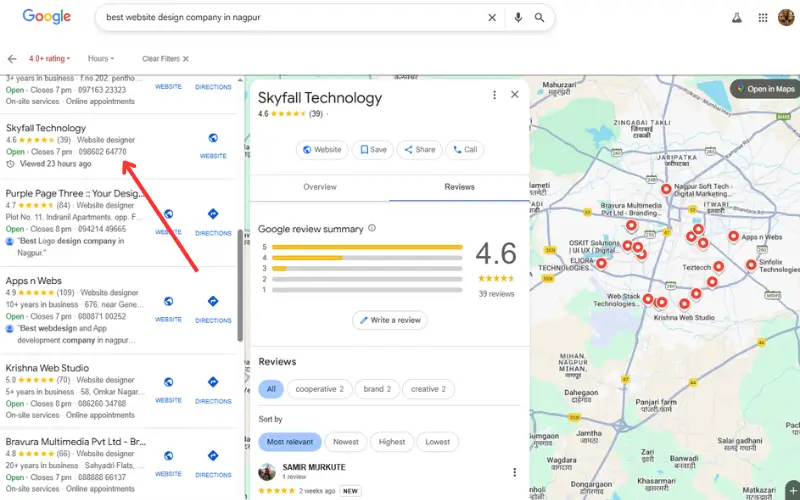This screenshot has width=800, height=500.
Task: Click the magnifier search icon
Action: pos(540,17)
